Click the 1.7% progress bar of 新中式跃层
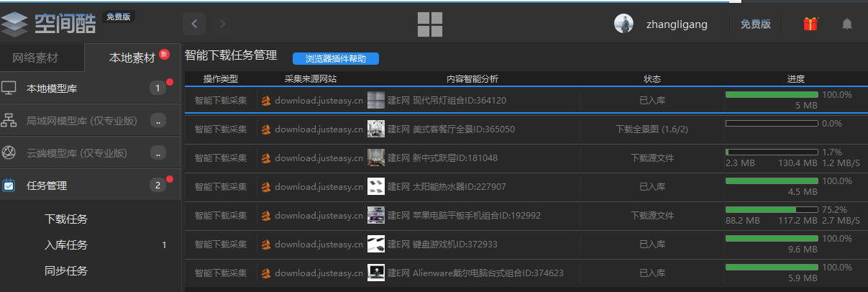868x292 pixels. (772, 152)
